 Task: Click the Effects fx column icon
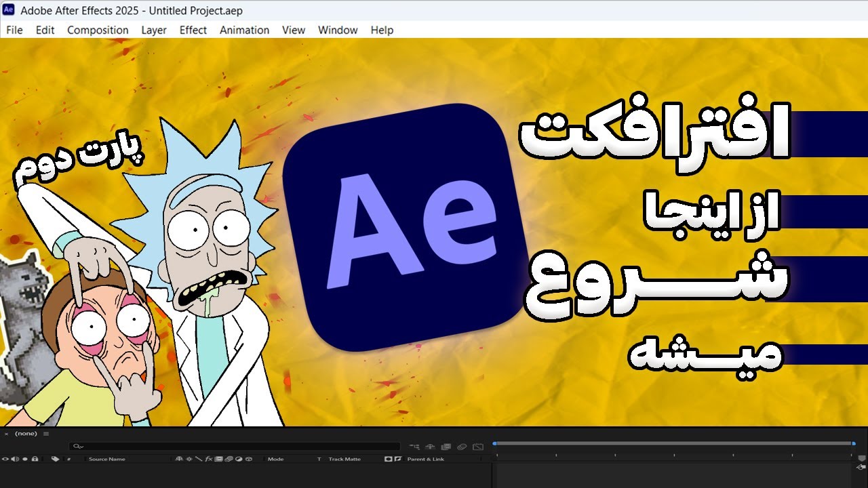209,459
